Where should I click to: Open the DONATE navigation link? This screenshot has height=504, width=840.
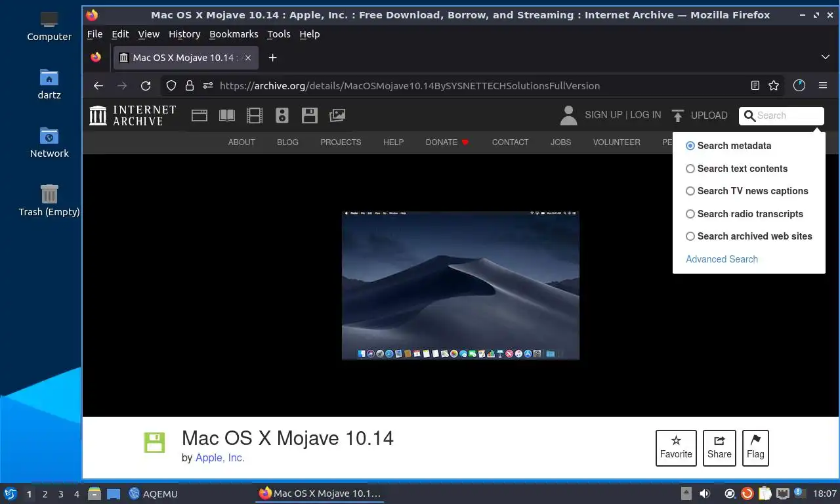click(x=447, y=142)
